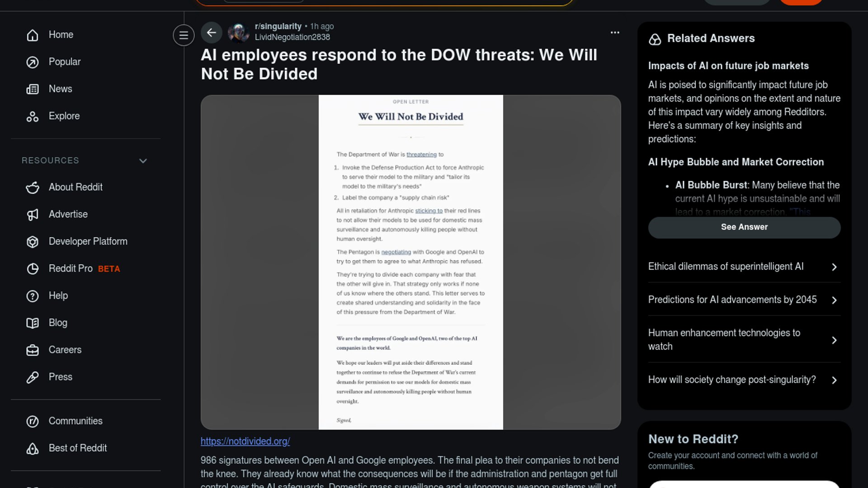868x488 pixels.
Task: Expand Ethical dilemmas of superintelligent AI
Action: [x=744, y=267]
